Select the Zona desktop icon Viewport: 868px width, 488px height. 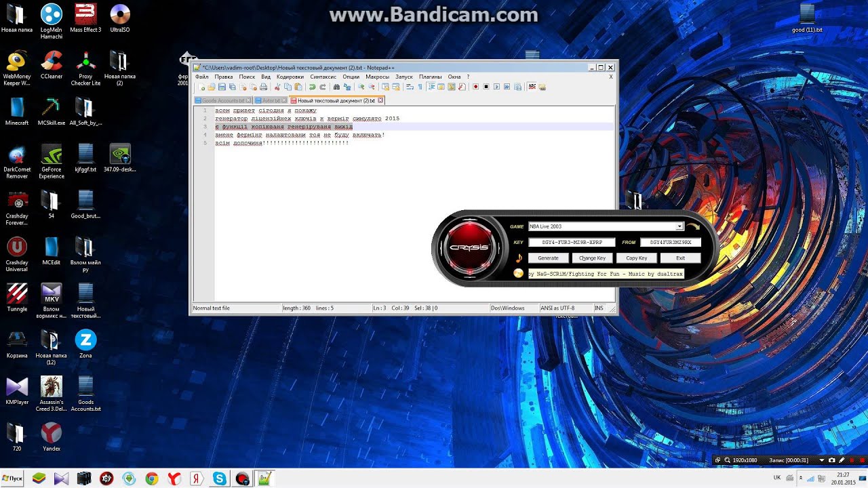tap(85, 344)
